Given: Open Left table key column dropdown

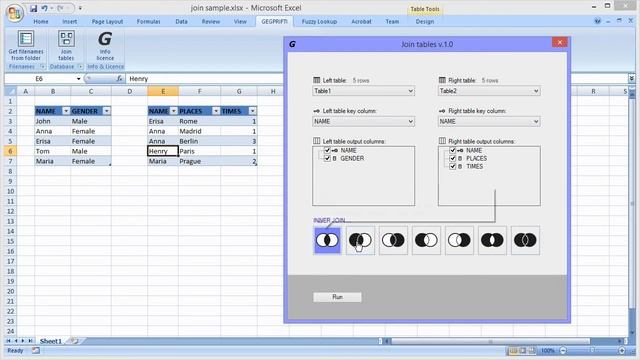Looking at the screenshot, I should click(363, 121).
